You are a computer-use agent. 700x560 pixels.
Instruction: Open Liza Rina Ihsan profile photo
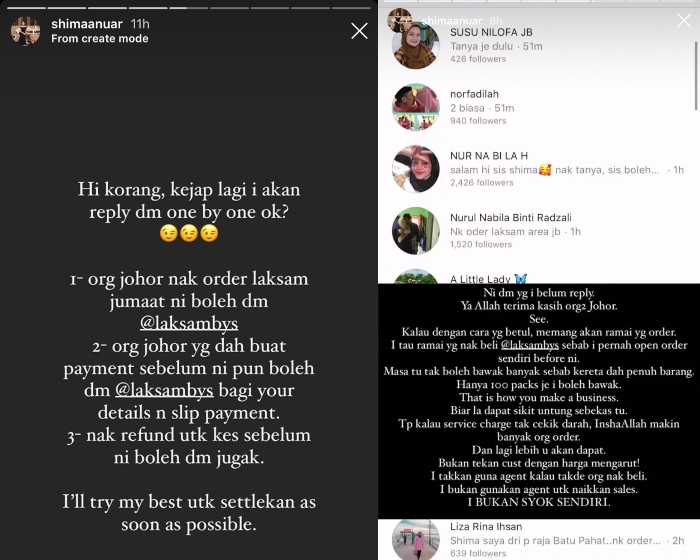416,539
